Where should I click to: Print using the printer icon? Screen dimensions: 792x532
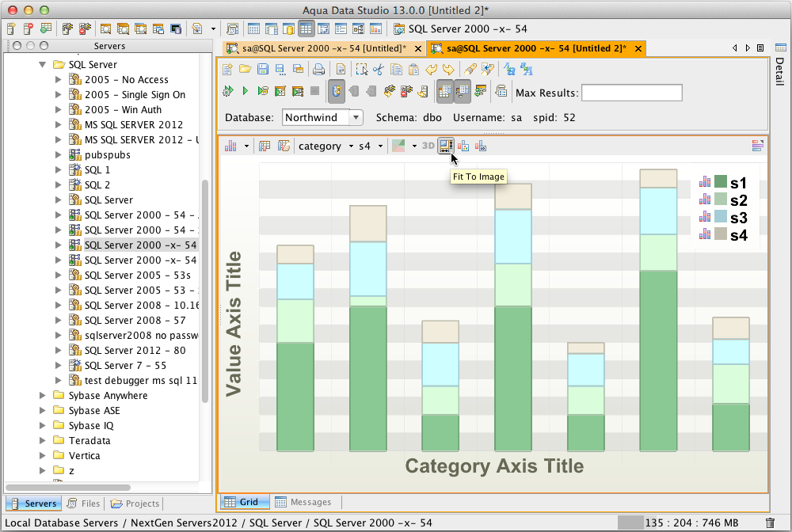pos(318,69)
